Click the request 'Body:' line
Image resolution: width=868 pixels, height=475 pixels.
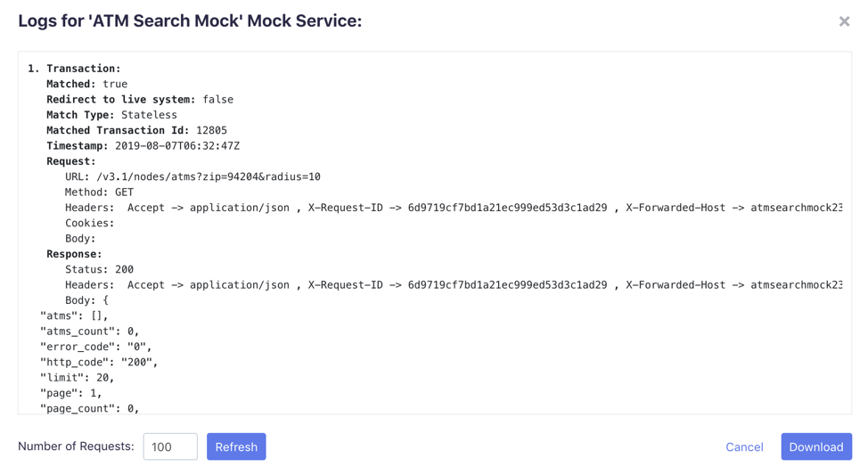(x=80, y=239)
